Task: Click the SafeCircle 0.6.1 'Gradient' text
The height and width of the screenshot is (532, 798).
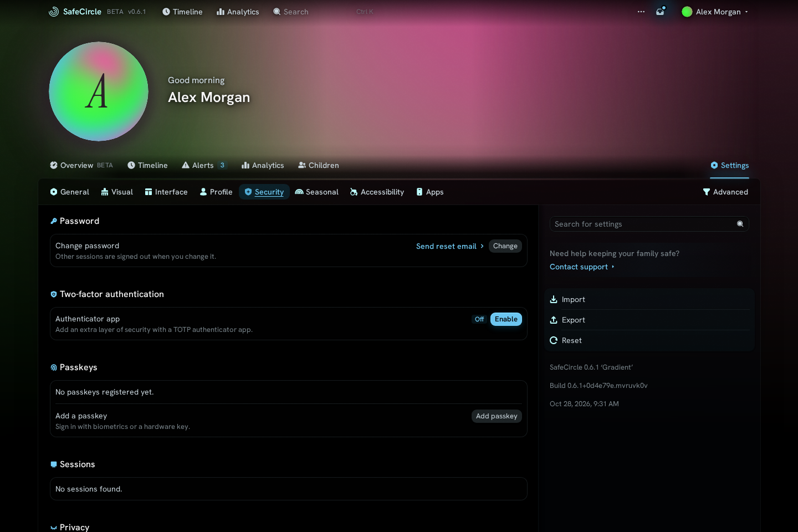Action: (591, 367)
